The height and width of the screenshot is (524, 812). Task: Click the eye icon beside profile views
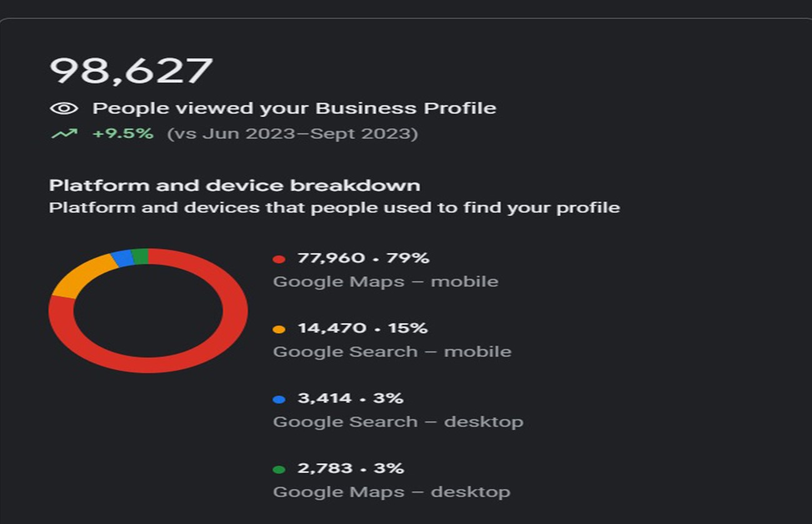64,109
